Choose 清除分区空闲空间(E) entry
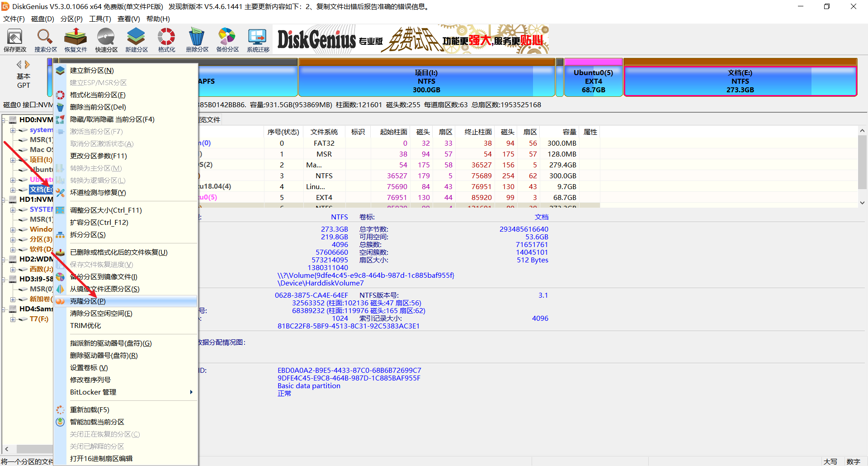 tap(126, 314)
